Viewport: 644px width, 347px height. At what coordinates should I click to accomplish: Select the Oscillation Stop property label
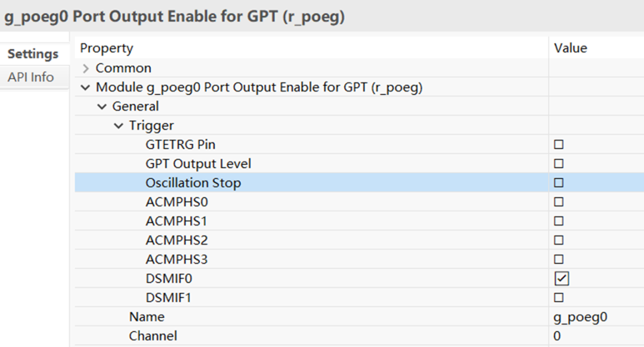click(x=193, y=182)
